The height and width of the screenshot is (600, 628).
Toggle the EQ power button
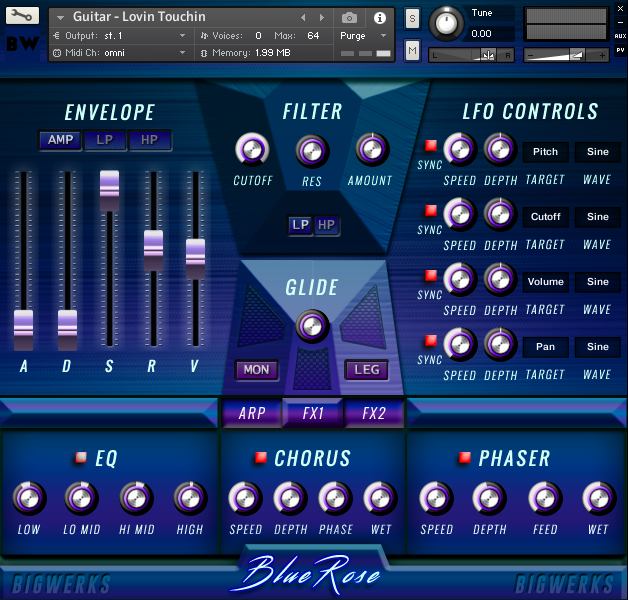pos(81,457)
